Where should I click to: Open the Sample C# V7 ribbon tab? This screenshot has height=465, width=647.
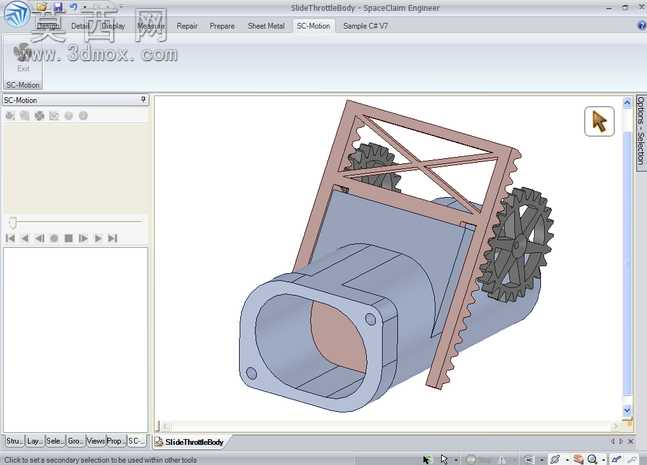pyautogui.click(x=366, y=26)
